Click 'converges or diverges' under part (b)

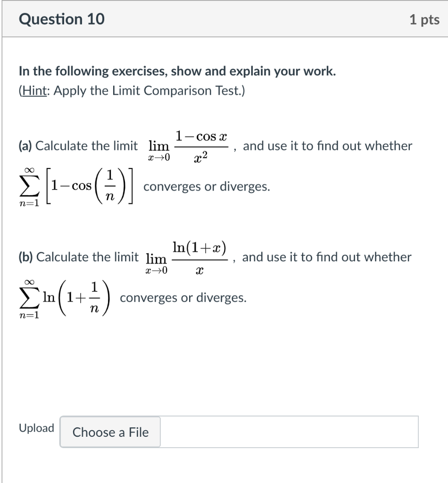click(183, 298)
